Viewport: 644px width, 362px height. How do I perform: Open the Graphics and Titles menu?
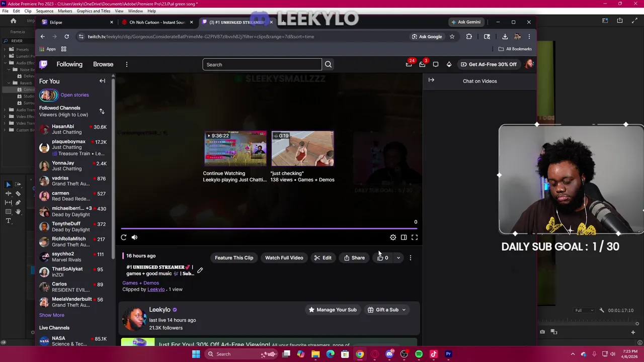94,11
